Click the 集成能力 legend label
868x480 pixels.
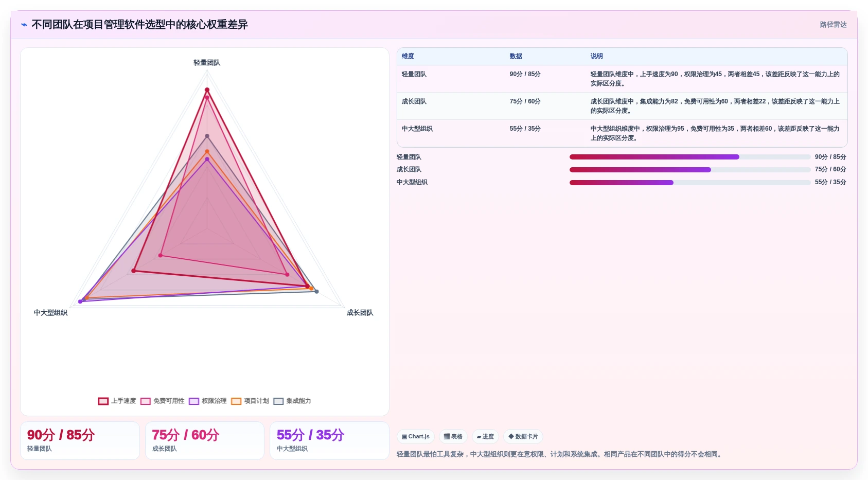pyautogui.click(x=298, y=401)
